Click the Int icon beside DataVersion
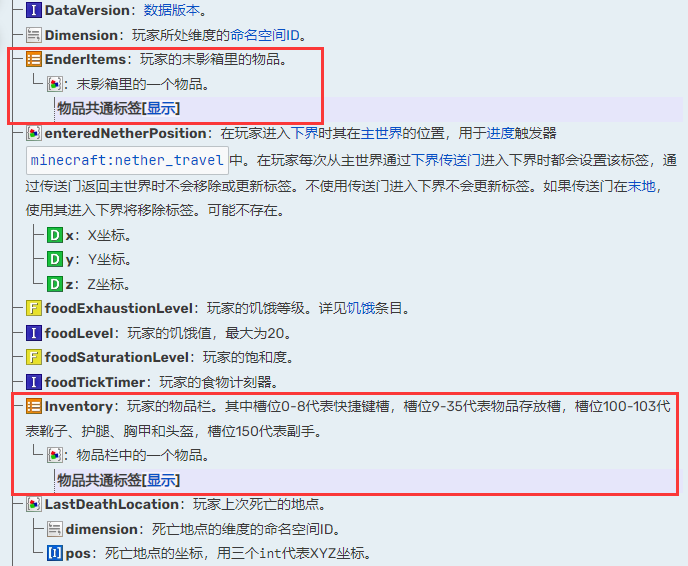The image size is (688, 566). [34, 10]
